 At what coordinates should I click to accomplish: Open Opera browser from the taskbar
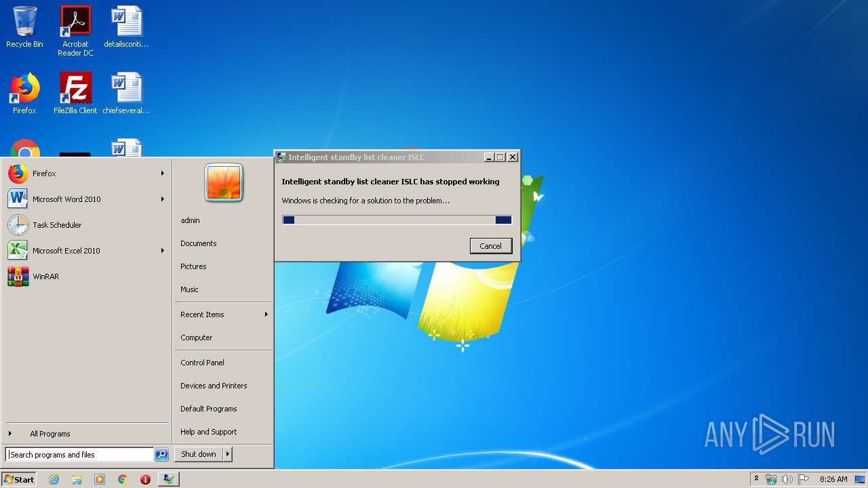pos(145,479)
